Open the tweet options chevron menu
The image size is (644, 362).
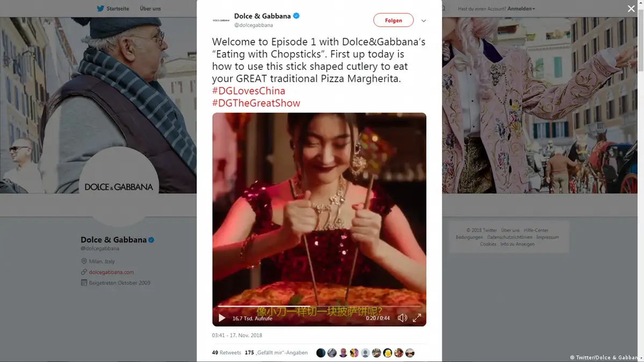[424, 21]
